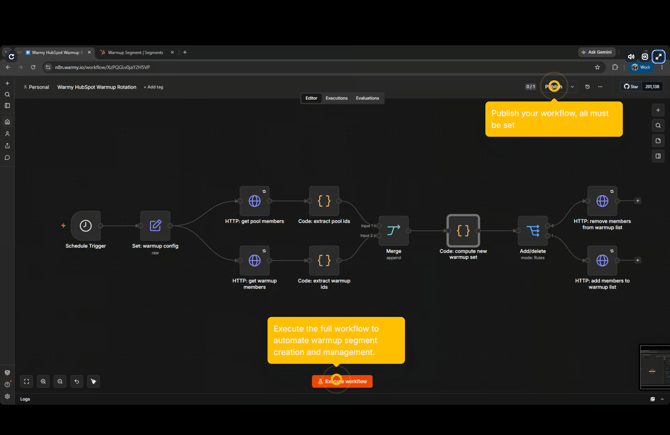Select HTTP: add members to warmup list node

point(602,260)
